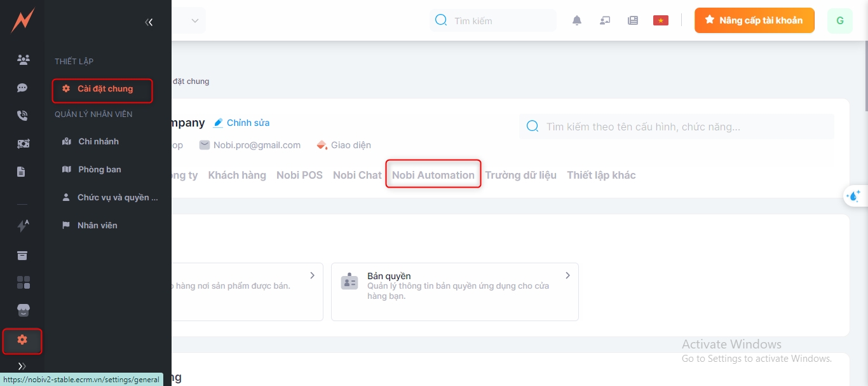This screenshot has height=386, width=868.
Task: Click the newspaper icon in top bar
Action: click(633, 20)
